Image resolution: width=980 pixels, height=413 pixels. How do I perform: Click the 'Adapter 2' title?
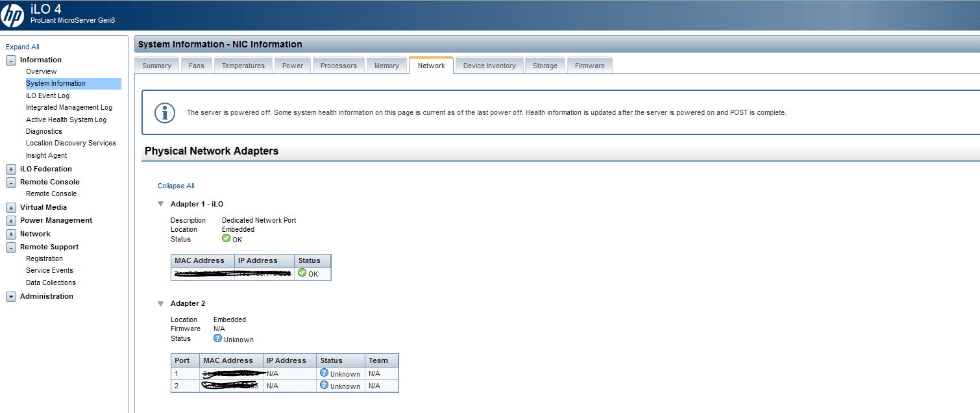188,303
